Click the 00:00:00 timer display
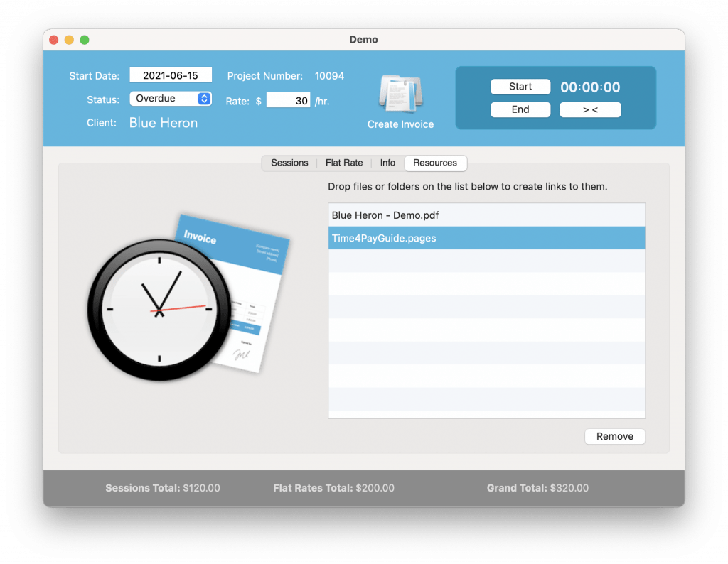 click(x=590, y=87)
